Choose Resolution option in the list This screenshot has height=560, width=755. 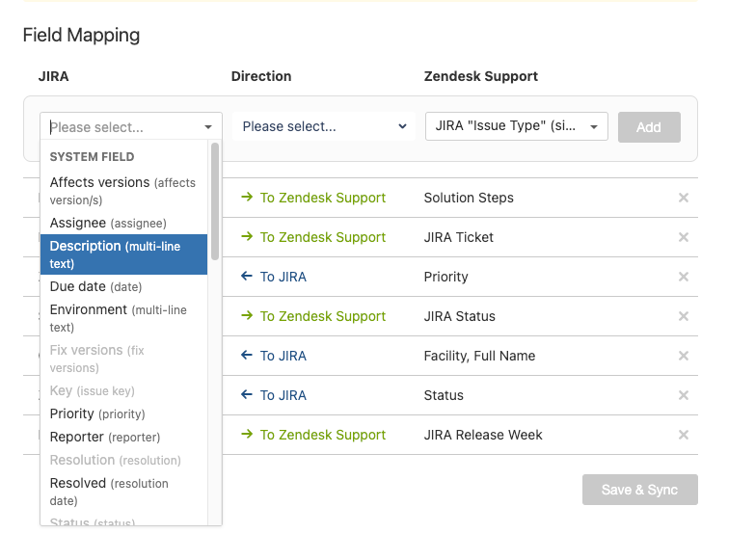(x=123, y=460)
